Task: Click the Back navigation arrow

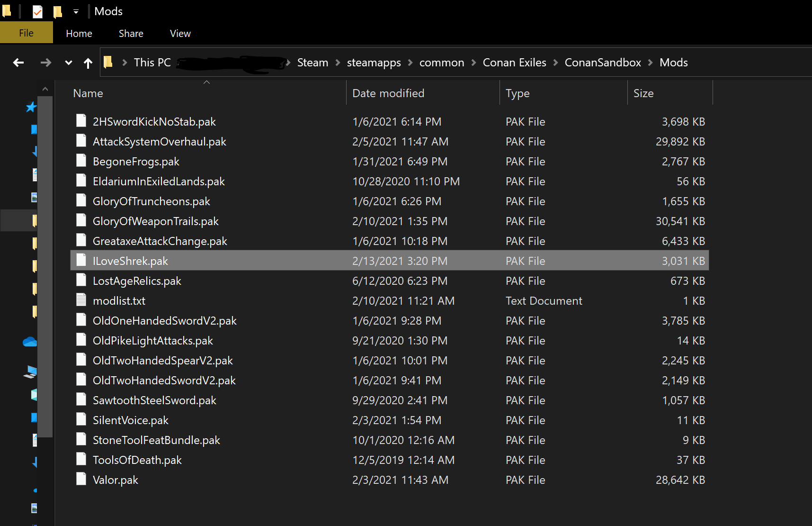Action: (x=18, y=63)
